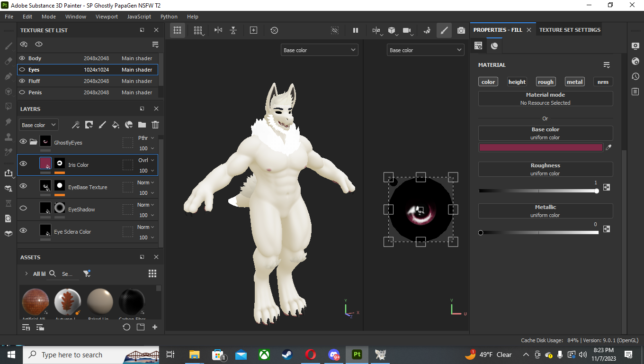Open the 3D viewport Base color dropdown
This screenshot has width=644, height=364.
click(x=319, y=50)
